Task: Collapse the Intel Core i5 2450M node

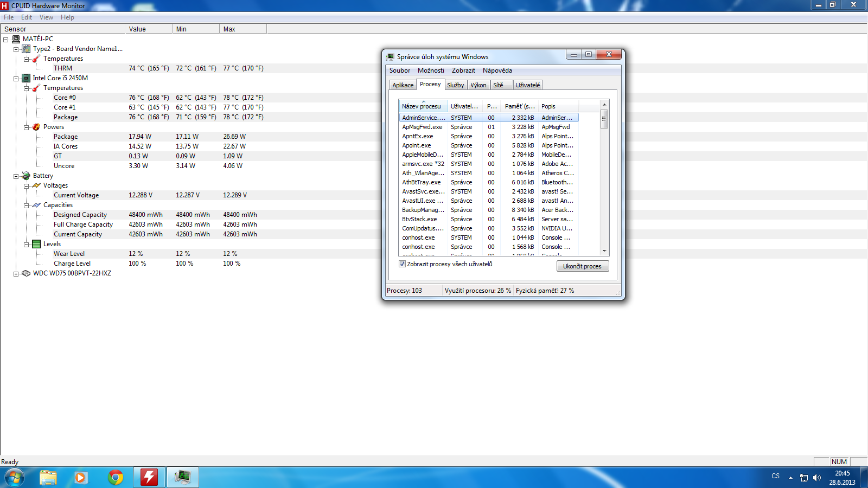Action: (16, 78)
